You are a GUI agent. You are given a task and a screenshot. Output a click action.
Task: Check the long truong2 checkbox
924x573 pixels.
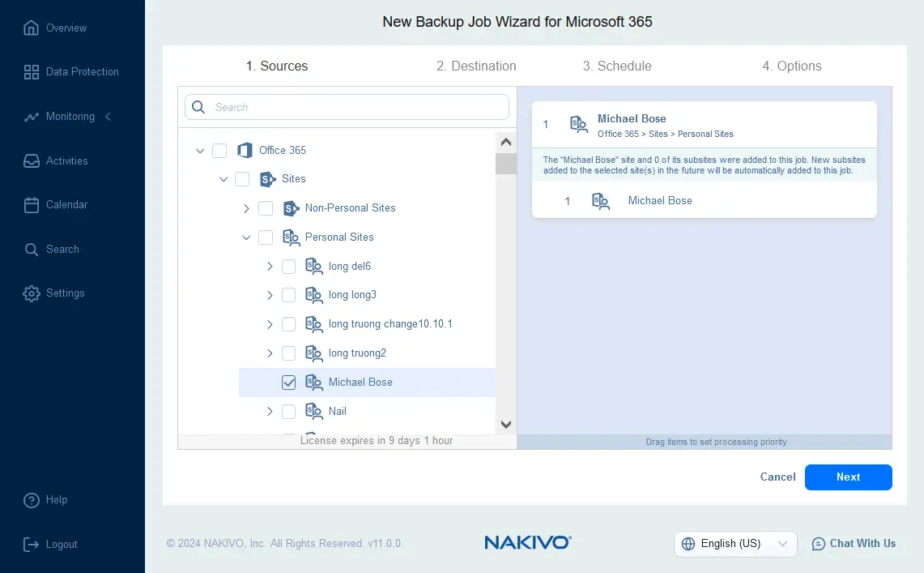pos(289,353)
